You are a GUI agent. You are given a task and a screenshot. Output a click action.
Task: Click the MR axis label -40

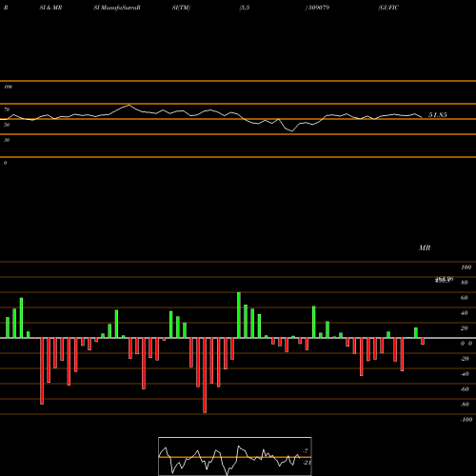(x=465, y=374)
